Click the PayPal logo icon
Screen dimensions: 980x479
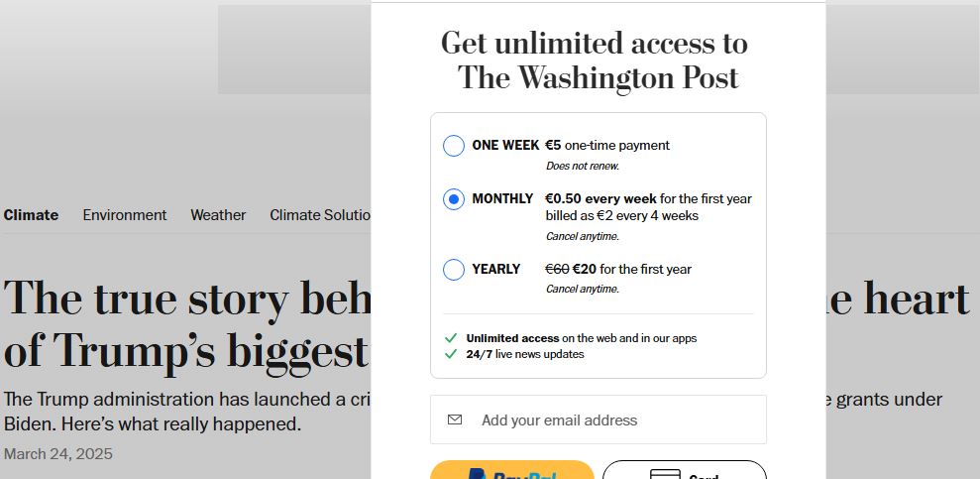click(477, 475)
